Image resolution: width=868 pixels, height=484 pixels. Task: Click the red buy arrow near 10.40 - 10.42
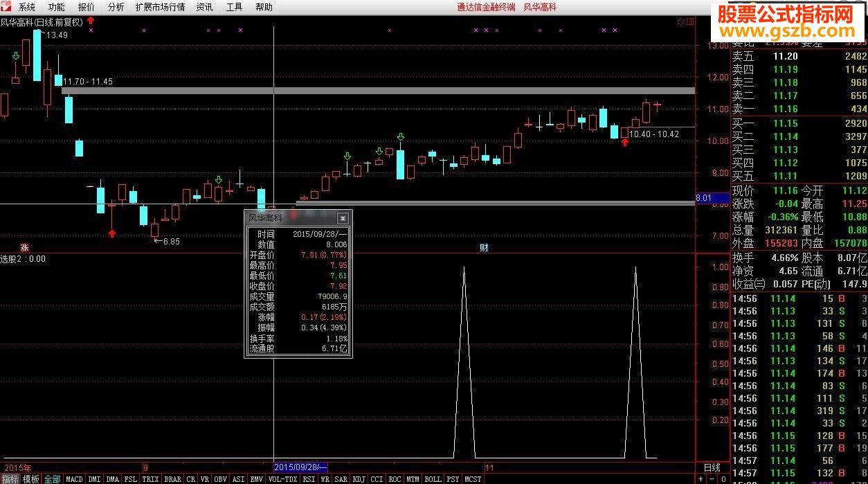tap(625, 142)
